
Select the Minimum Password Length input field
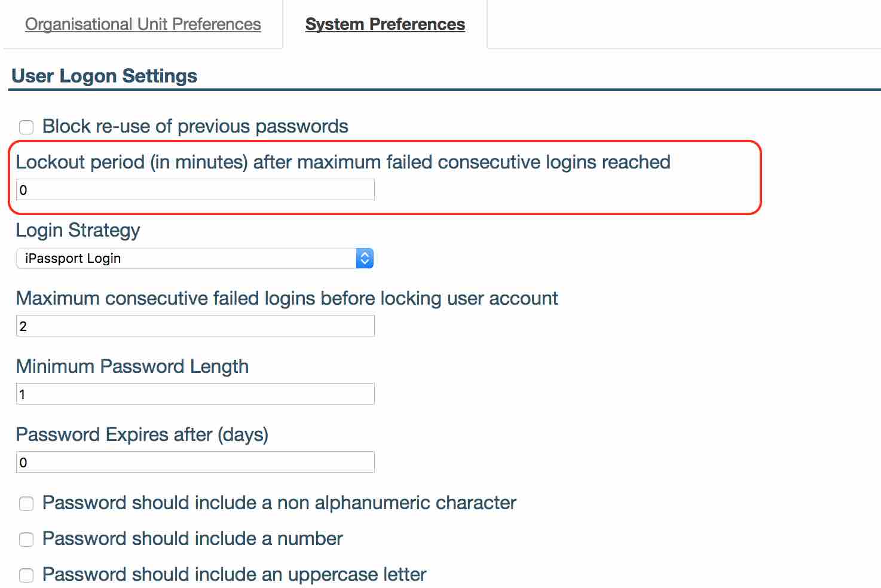coord(195,394)
